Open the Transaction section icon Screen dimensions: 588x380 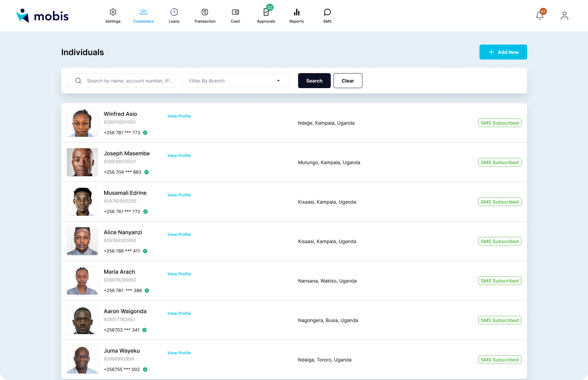click(x=205, y=13)
